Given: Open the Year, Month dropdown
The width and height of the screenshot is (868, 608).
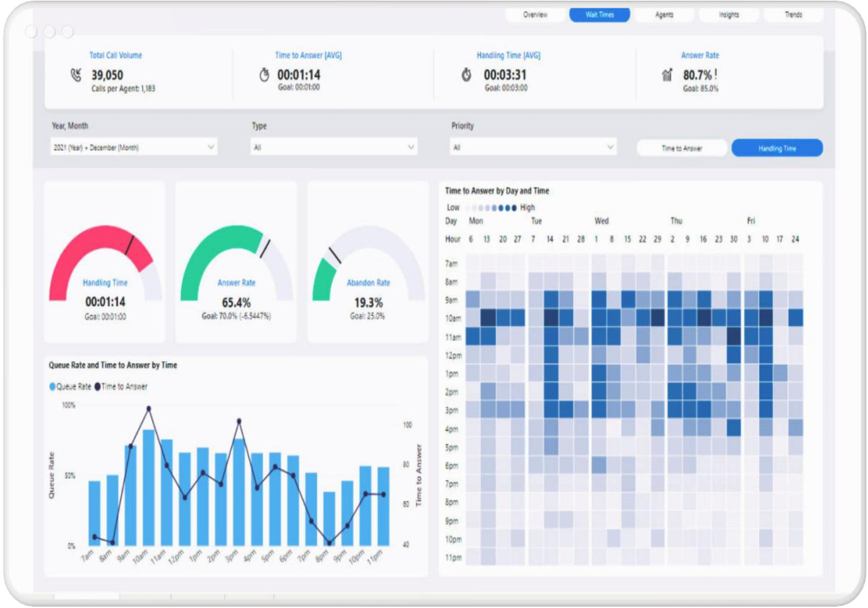Looking at the screenshot, I should click(x=134, y=147).
